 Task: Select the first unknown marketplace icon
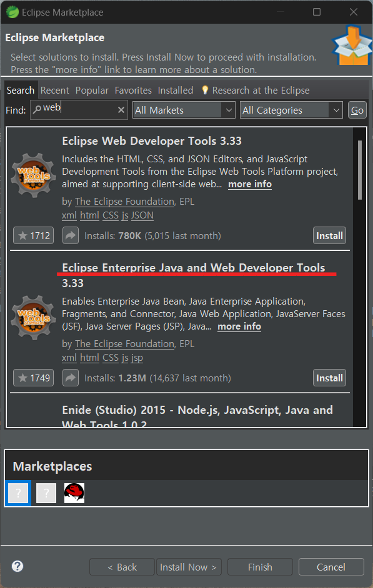coord(18,492)
